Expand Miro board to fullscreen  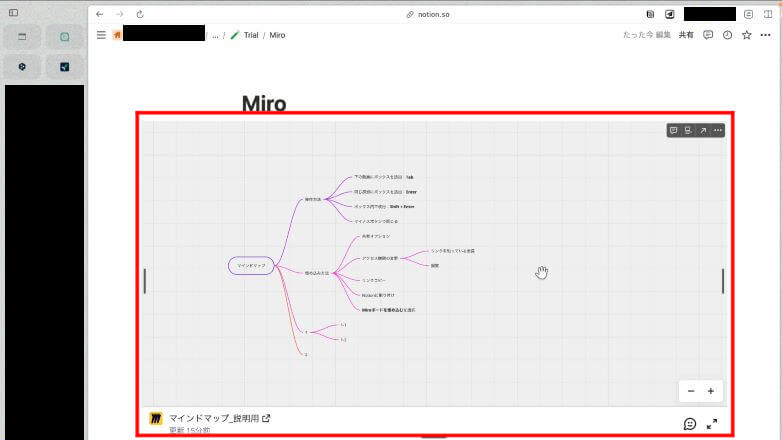click(x=712, y=424)
